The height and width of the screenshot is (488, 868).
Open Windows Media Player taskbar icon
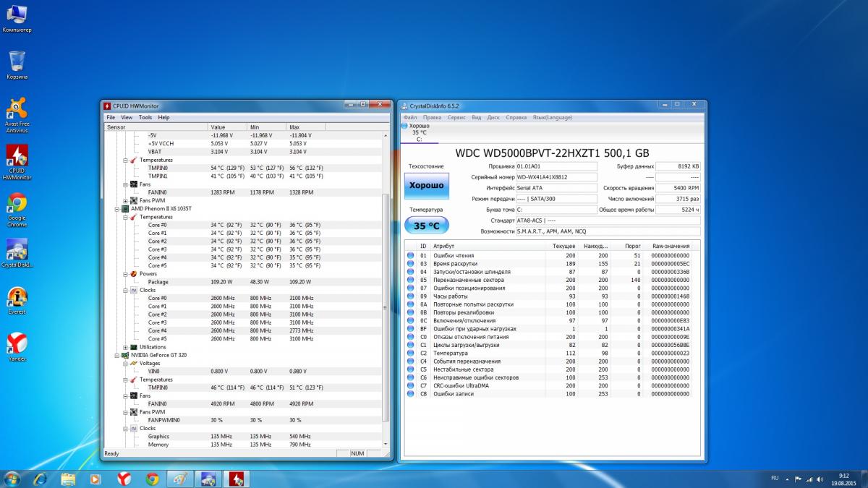95,479
